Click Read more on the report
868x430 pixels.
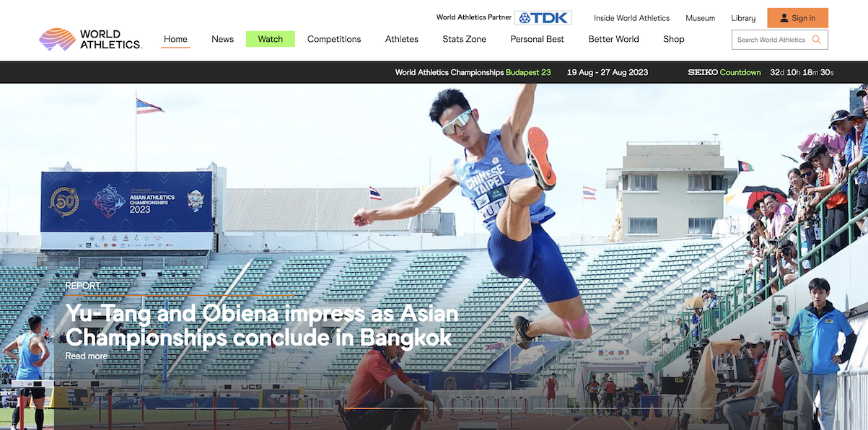[86, 356]
